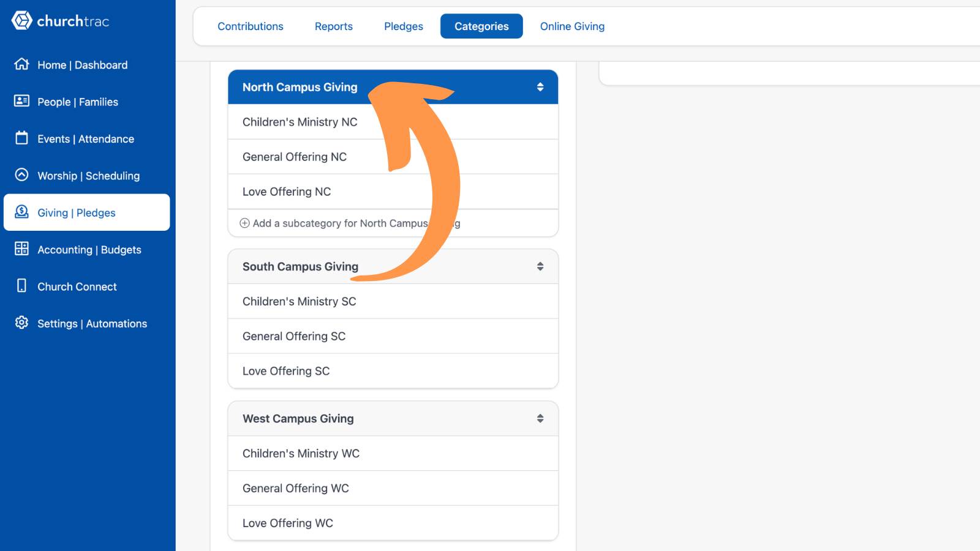Click sort arrows on South Campus Giving

pos(540,266)
